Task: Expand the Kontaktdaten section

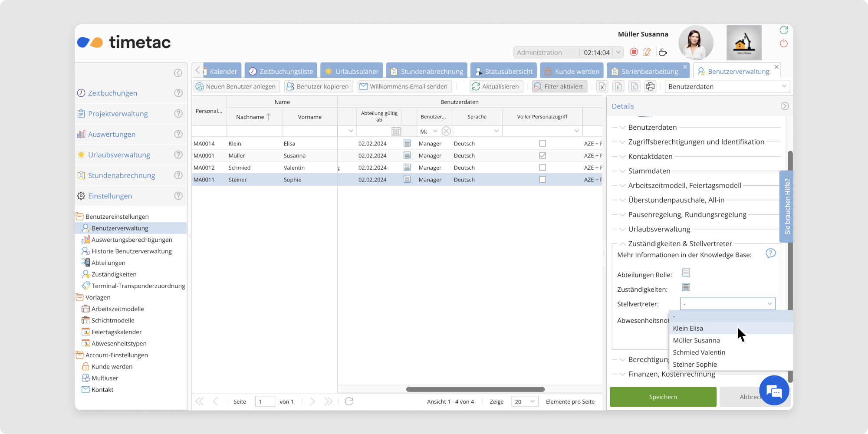Action: [x=650, y=156]
